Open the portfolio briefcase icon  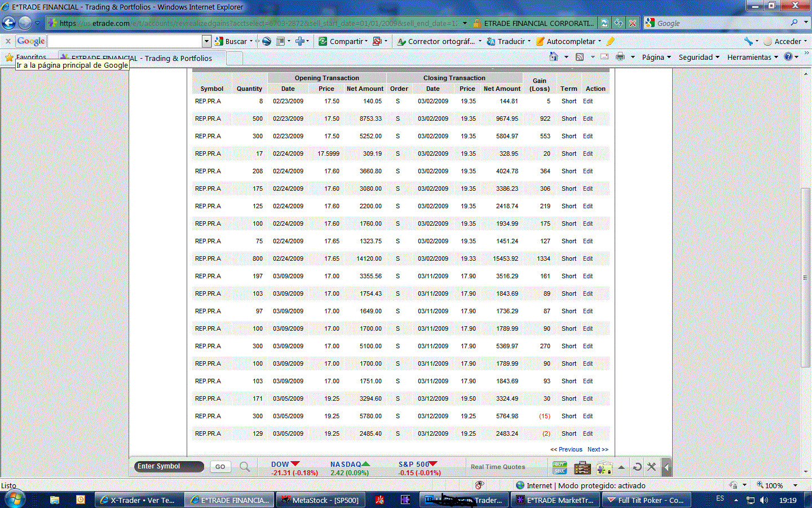pos(582,467)
